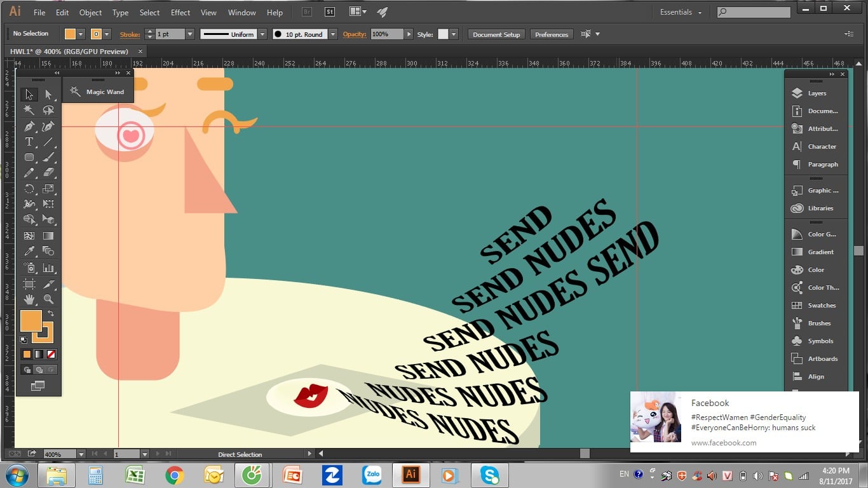
Task: Open the Essentials workspace switcher
Action: click(681, 12)
